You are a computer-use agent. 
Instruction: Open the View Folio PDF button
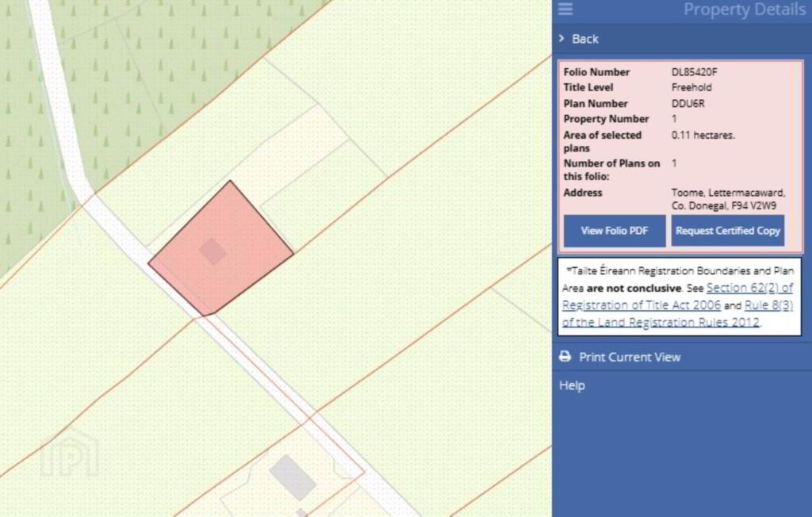click(615, 231)
